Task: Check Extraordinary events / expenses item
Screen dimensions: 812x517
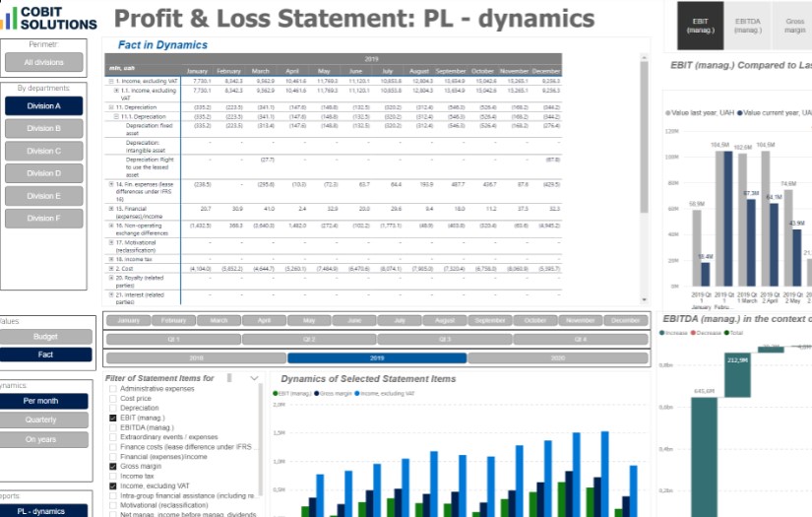Action: (113, 436)
